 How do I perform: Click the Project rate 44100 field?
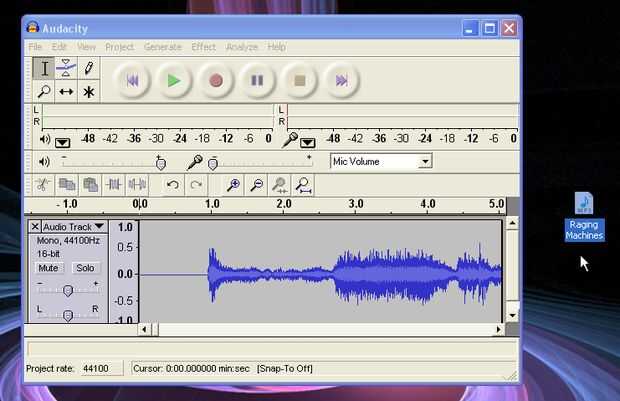[102, 369]
